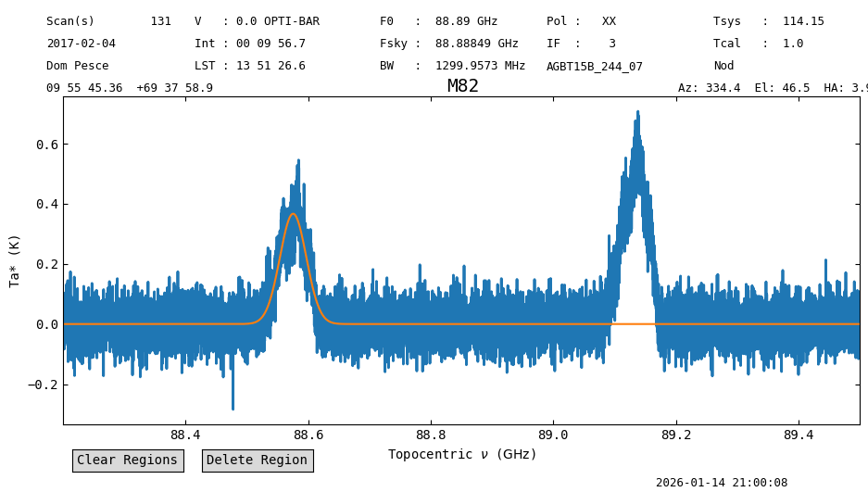The image size is (868, 492).
Task: Click the Clear Regions button
Action: [128, 460]
